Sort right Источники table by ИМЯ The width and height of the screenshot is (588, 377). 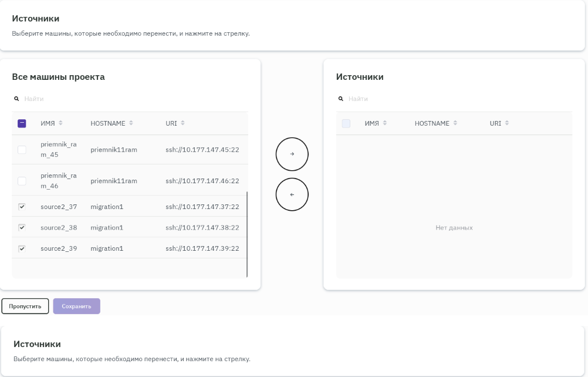click(384, 123)
